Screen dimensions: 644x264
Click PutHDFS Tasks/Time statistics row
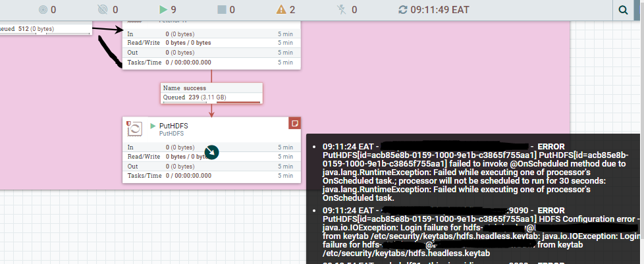pyautogui.click(x=211, y=176)
